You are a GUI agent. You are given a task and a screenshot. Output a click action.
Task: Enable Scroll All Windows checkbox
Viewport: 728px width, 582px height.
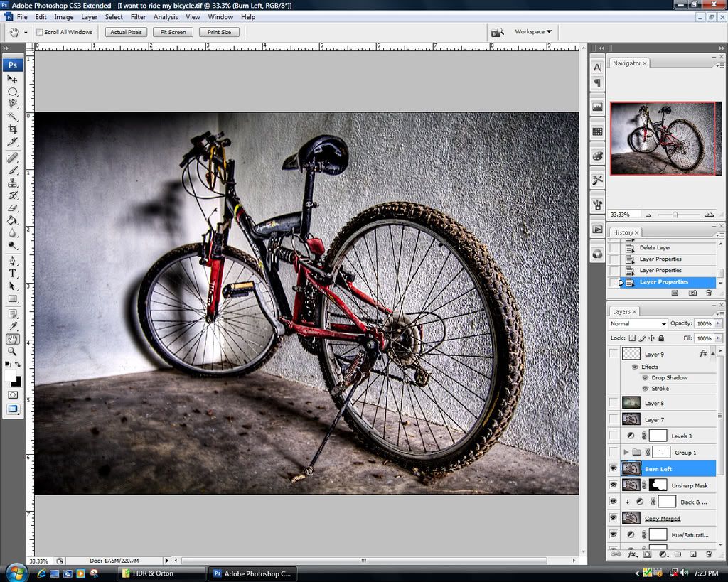[x=40, y=32]
